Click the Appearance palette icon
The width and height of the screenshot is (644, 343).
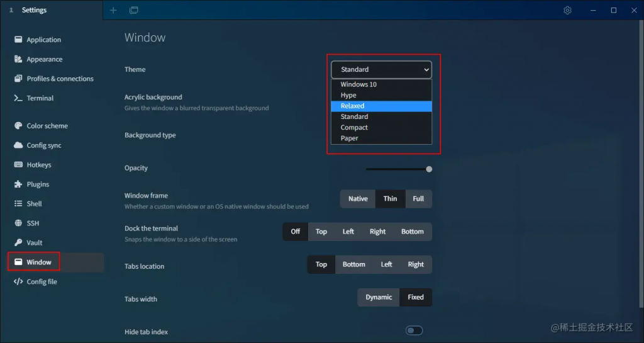pyautogui.click(x=18, y=59)
